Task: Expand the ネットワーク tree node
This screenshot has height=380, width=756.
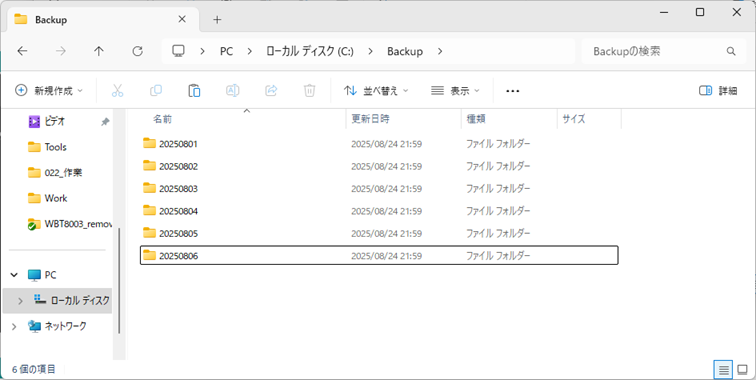Action: (x=14, y=326)
